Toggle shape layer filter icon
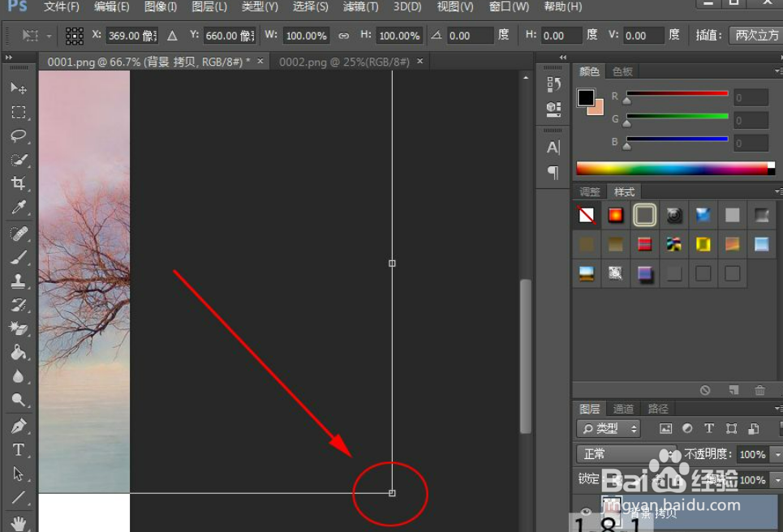The image size is (783, 532). click(x=731, y=428)
